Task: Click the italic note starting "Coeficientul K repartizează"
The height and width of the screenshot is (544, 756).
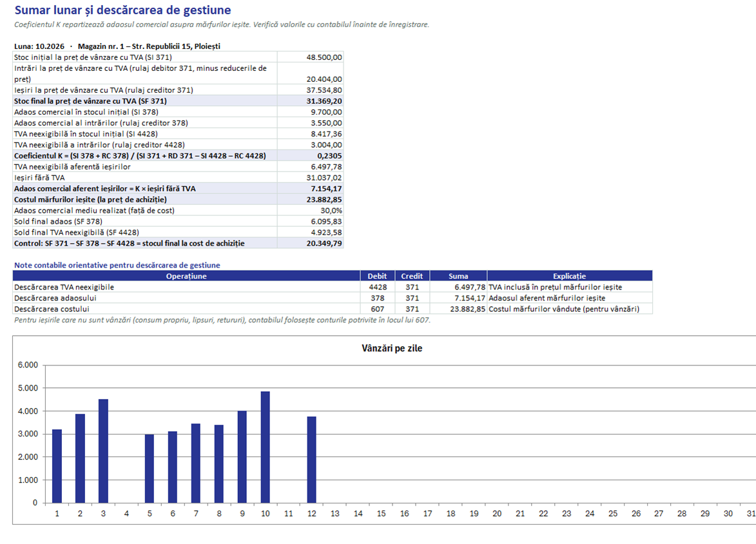Action: (x=221, y=24)
